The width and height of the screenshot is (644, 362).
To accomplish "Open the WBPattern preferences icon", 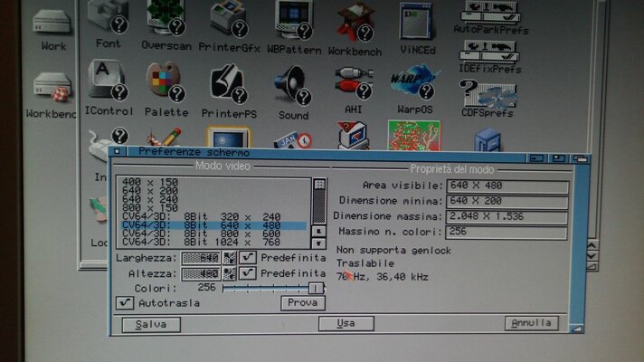I will (x=294, y=18).
